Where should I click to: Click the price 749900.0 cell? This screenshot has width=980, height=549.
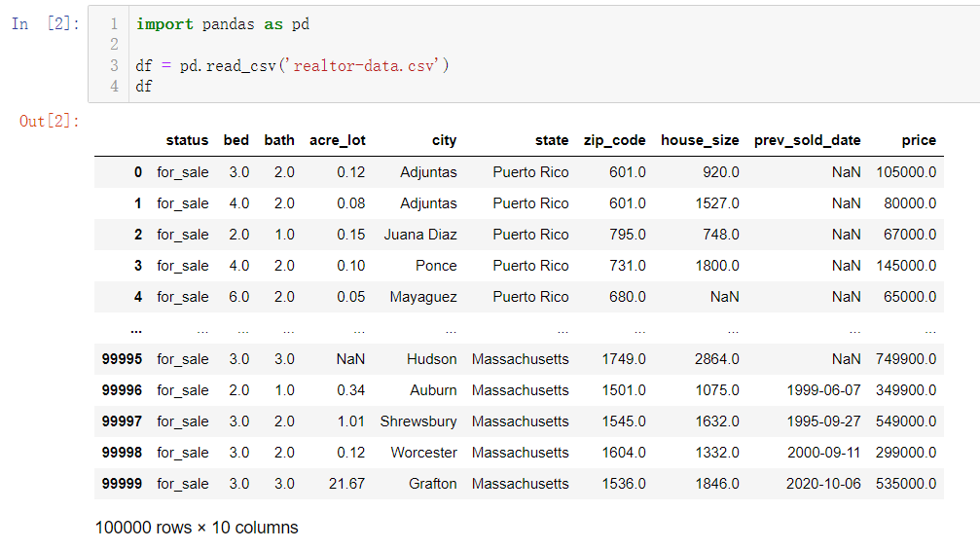coord(906,359)
